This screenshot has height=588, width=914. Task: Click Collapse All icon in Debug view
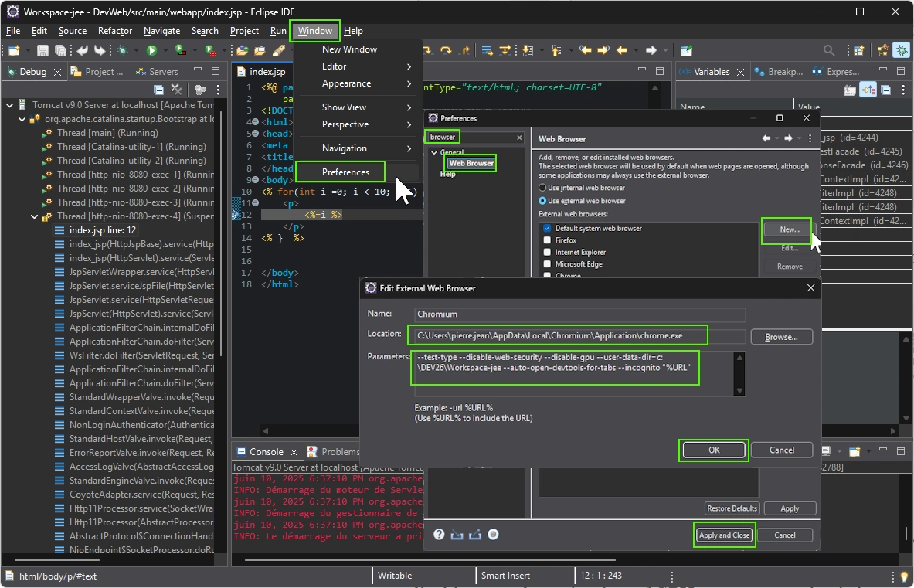[x=158, y=90]
